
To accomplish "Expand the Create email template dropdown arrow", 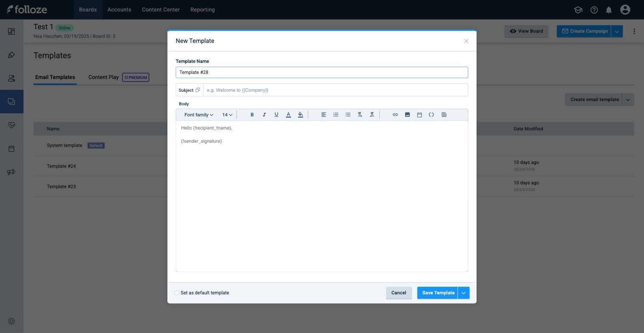I will click(x=628, y=100).
